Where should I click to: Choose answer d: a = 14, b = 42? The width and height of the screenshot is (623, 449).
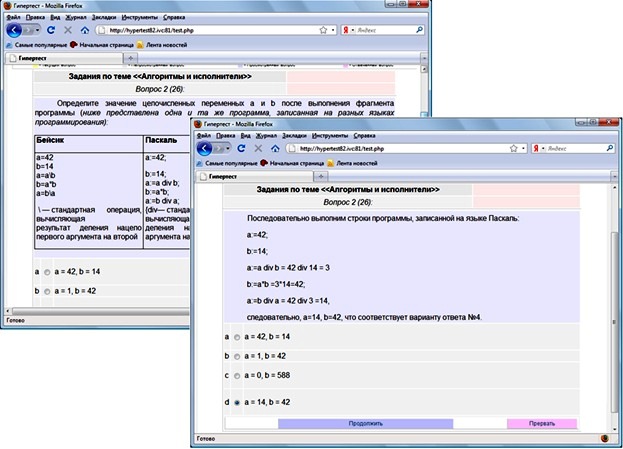point(237,402)
